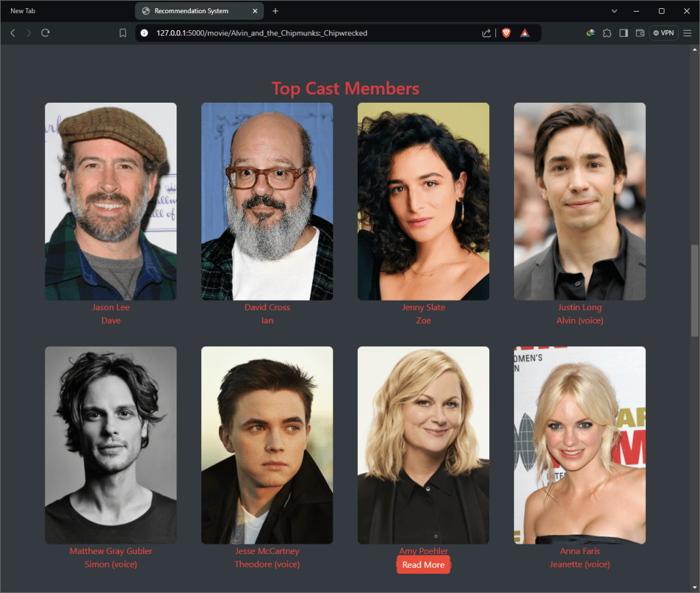Open the browser hamburger main menu
Image resolution: width=700 pixels, height=593 pixels.
pyautogui.click(x=688, y=33)
